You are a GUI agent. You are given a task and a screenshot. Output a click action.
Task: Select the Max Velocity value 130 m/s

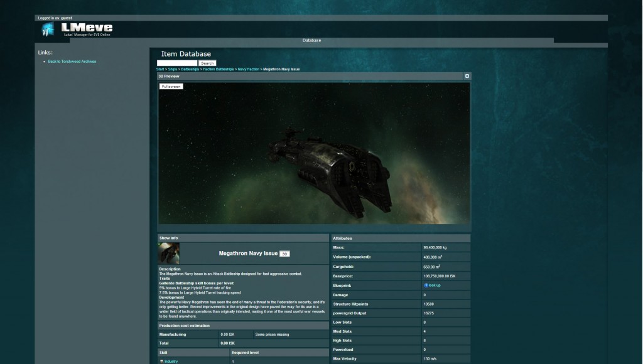point(430,359)
